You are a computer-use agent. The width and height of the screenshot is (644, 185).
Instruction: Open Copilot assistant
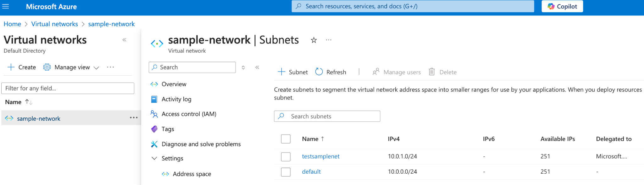click(562, 6)
